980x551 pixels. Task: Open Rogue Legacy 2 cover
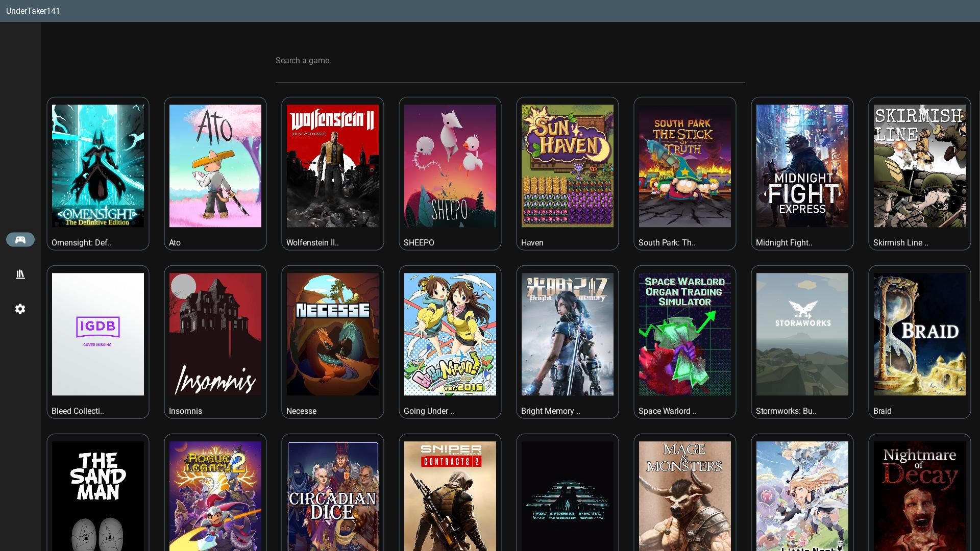[x=215, y=495]
